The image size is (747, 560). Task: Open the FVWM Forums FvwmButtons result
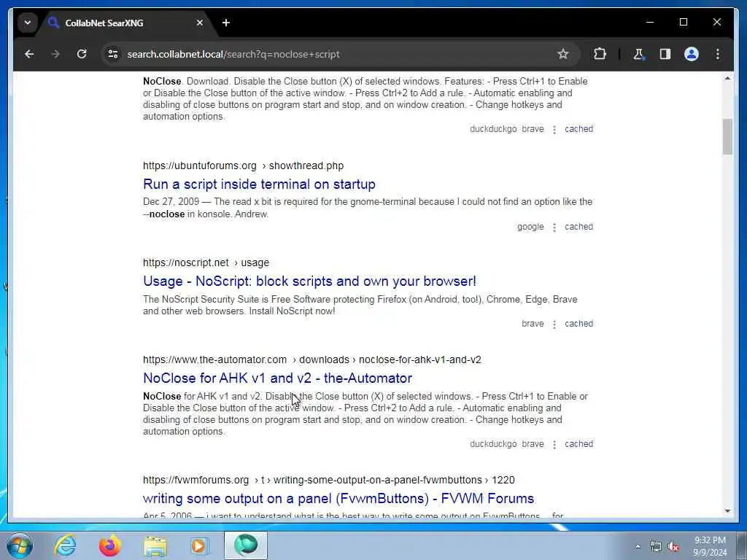338,499
